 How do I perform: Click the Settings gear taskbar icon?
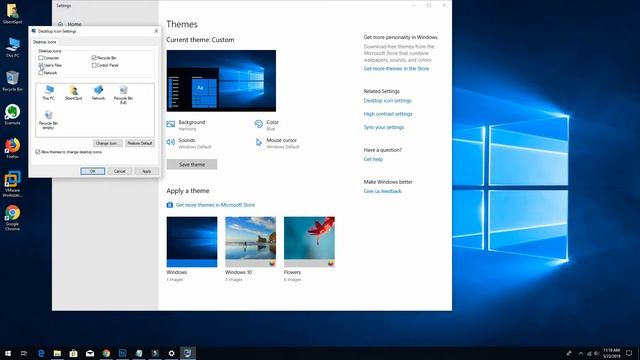coord(171,353)
